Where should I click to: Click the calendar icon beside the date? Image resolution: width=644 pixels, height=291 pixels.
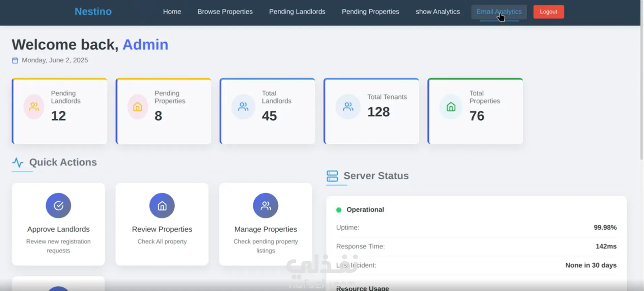click(x=15, y=60)
